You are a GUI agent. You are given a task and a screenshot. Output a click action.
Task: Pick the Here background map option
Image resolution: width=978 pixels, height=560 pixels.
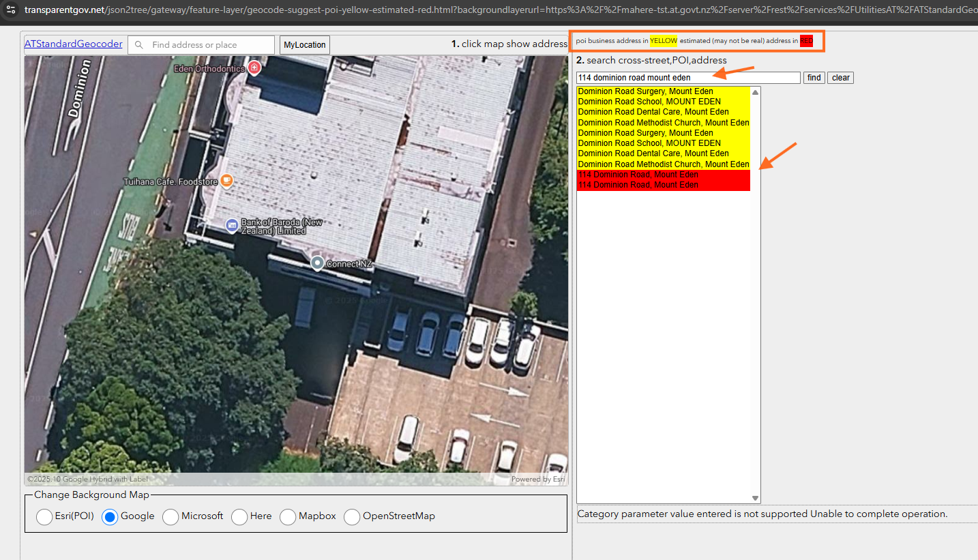(x=239, y=517)
